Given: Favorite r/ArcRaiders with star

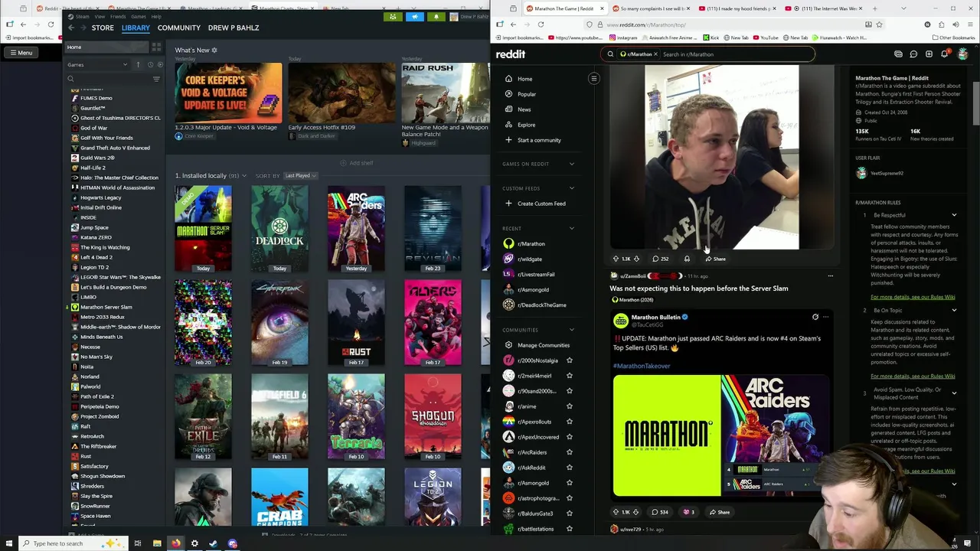Looking at the screenshot, I should [x=569, y=452].
